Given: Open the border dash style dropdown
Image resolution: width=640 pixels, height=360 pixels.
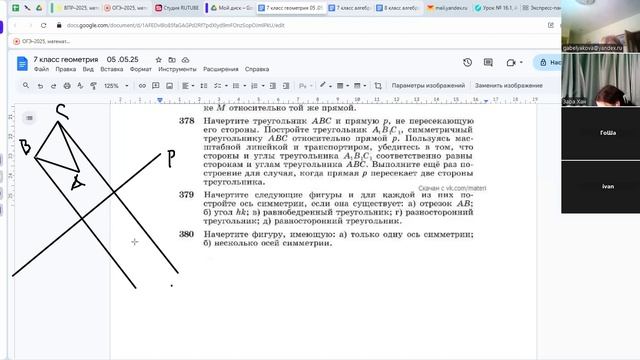Looking at the screenshot, I should (x=360, y=86).
